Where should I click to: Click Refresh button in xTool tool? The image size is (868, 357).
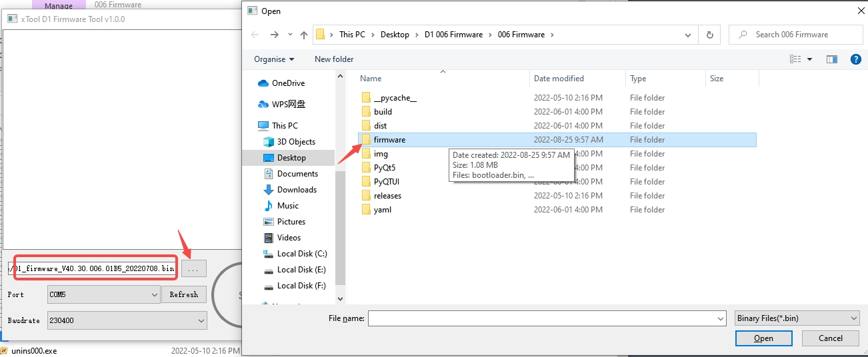pyautogui.click(x=183, y=294)
